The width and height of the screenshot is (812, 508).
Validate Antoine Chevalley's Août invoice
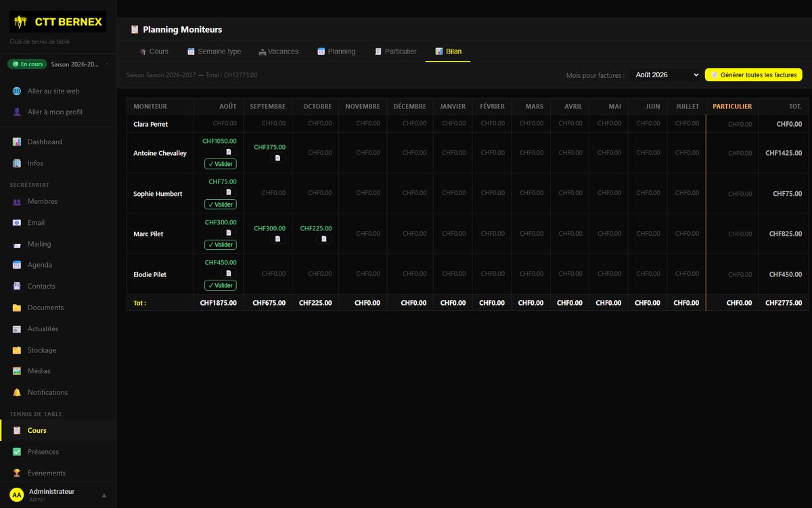(x=221, y=164)
